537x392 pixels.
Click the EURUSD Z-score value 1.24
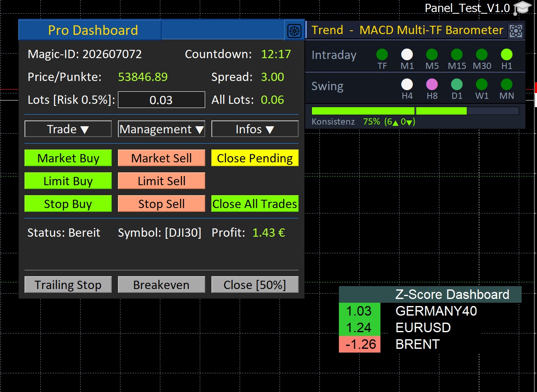point(359,328)
